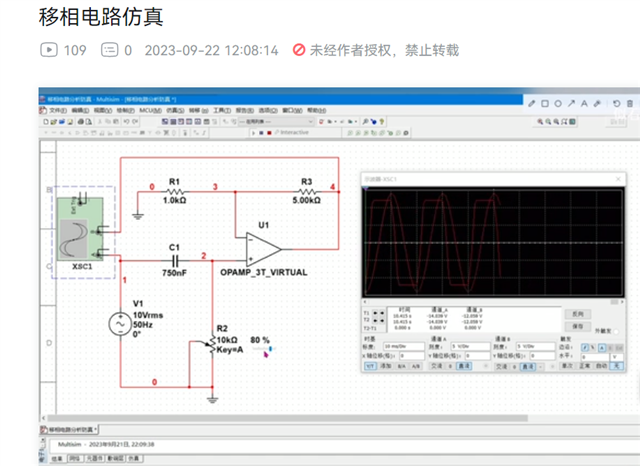Open the 编辑 (Edit) menu
Screen dimensions: 640x466
pos(80,111)
